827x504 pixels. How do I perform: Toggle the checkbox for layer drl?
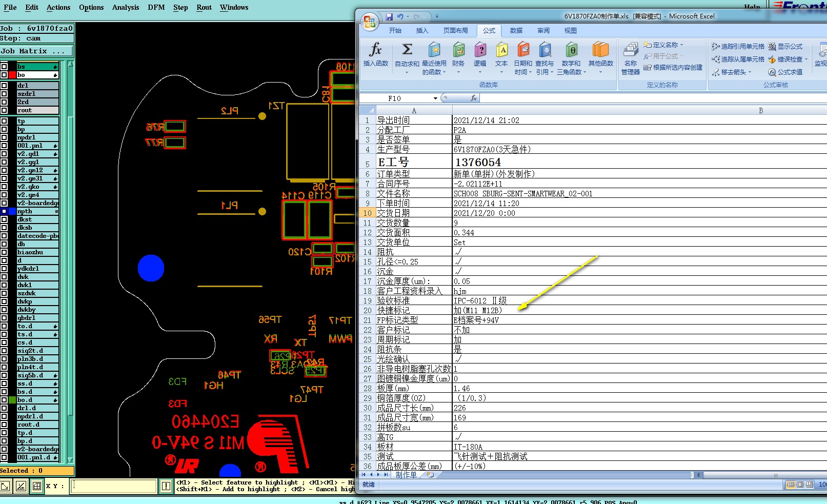(x=4, y=86)
